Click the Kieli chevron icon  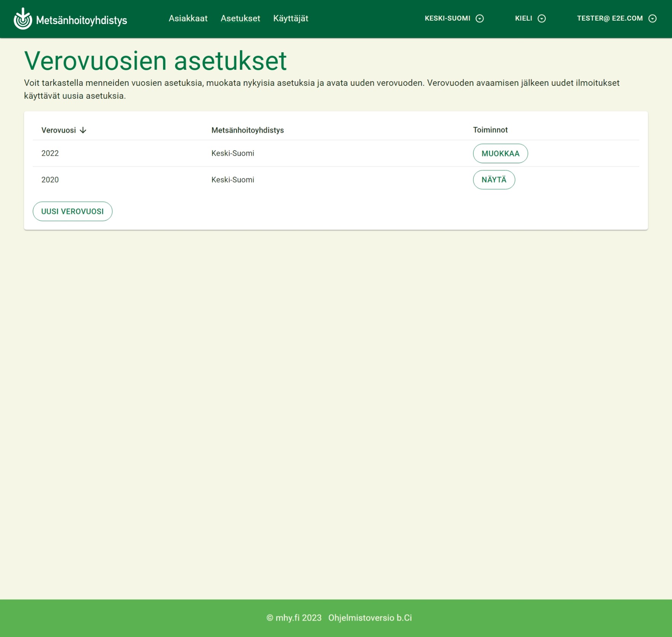coord(541,18)
